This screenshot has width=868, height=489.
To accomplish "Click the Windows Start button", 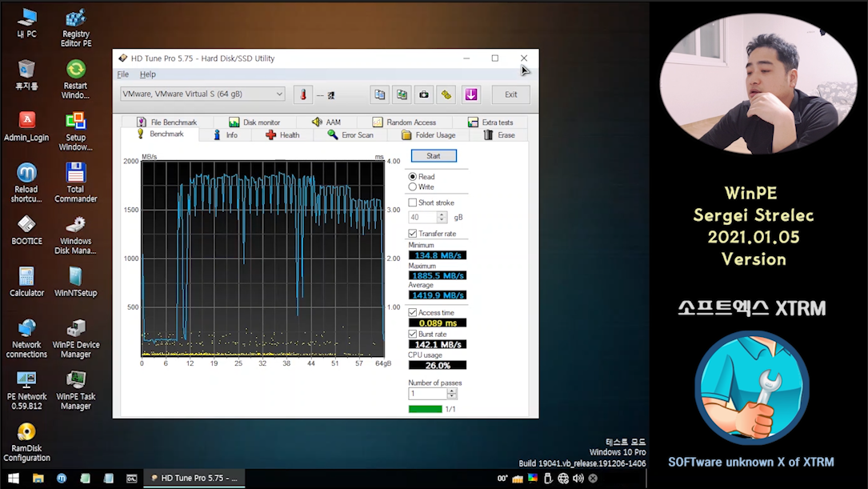I will (14, 478).
